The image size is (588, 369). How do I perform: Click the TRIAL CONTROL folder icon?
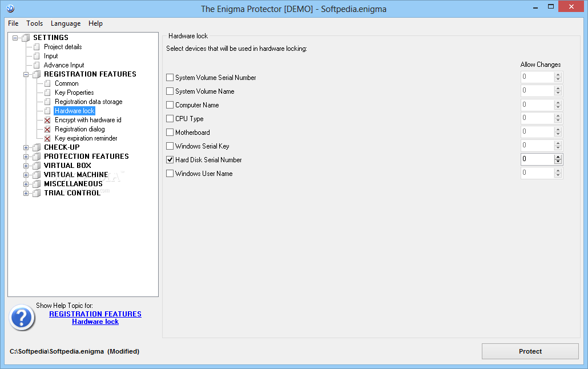[37, 193]
